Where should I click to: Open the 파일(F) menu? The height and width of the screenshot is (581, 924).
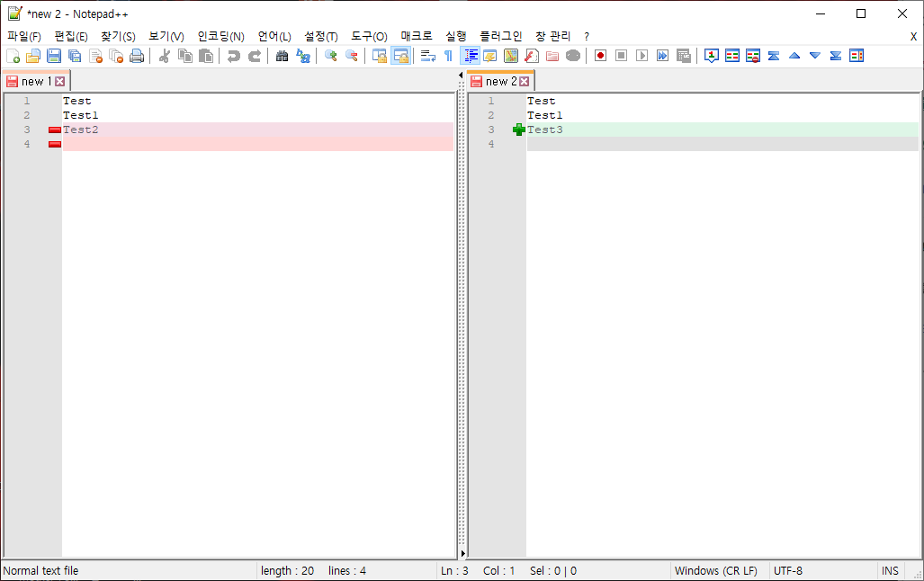point(24,37)
